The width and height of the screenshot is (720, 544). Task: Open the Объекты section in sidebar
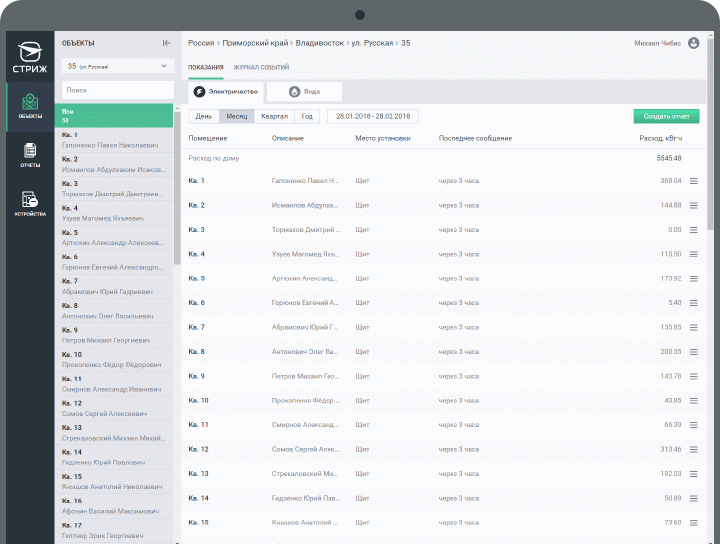30,107
